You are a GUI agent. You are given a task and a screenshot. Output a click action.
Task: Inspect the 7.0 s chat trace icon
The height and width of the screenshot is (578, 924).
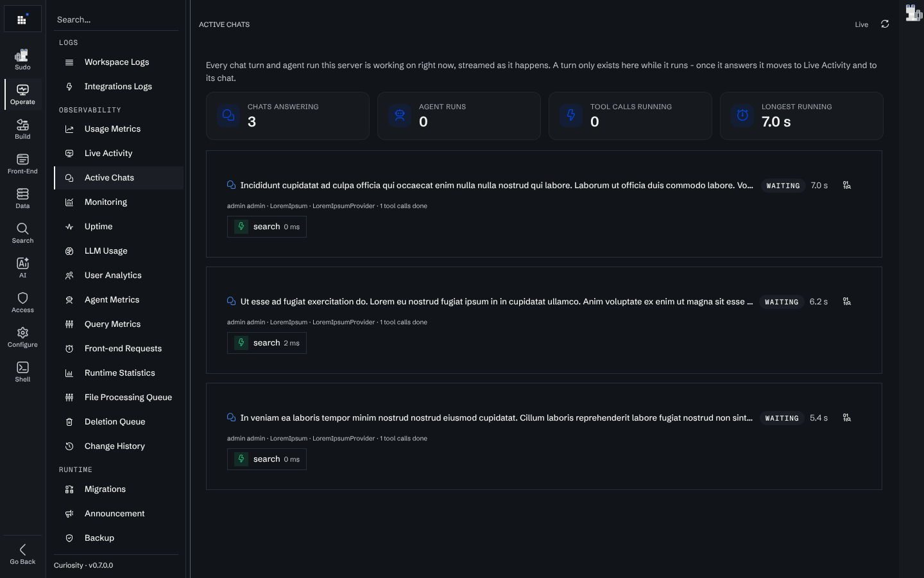847,186
